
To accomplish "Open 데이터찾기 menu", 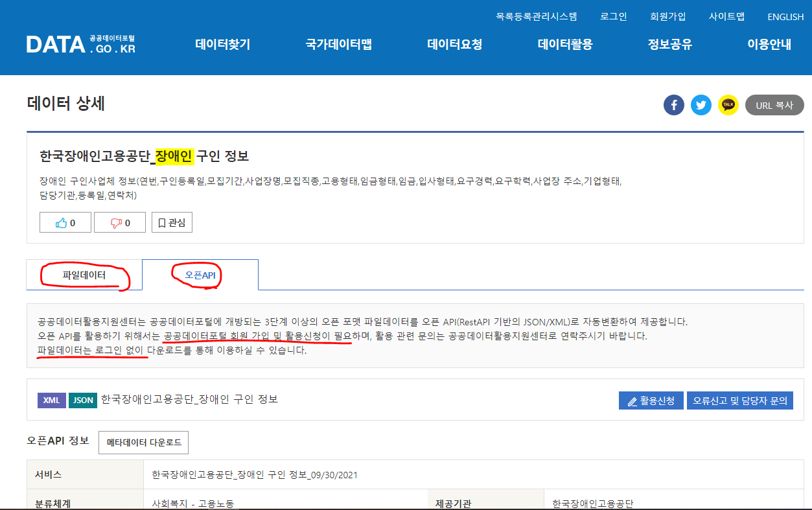I will (222, 45).
